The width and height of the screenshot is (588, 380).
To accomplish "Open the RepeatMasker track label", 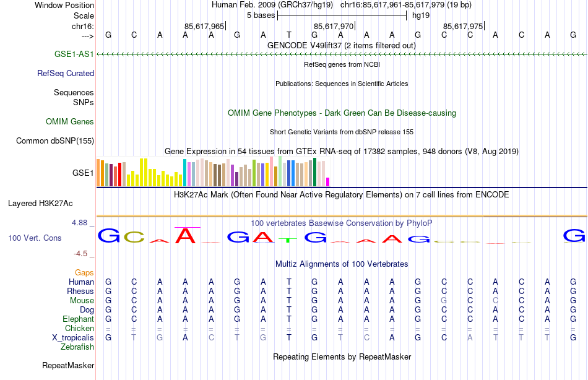I will tap(68, 365).
